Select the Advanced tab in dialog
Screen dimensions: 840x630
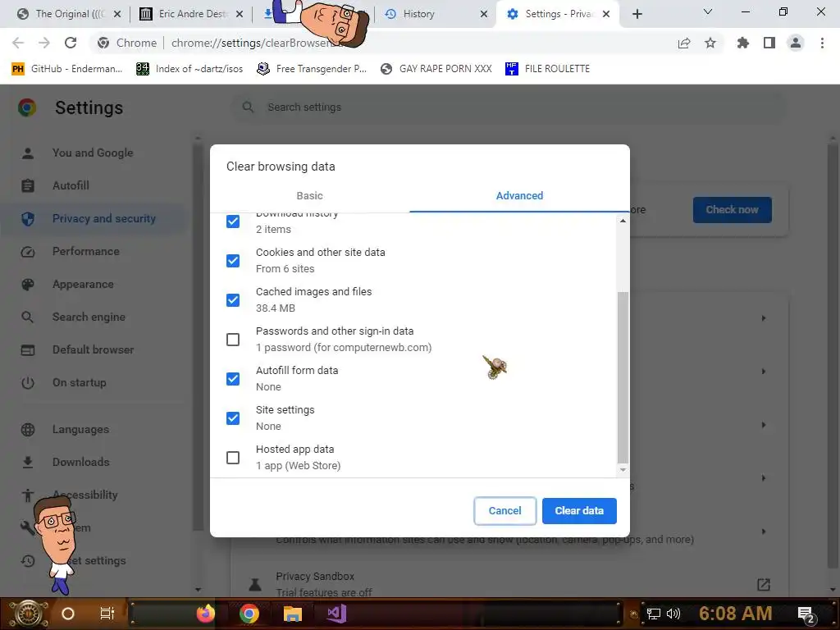click(519, 195)
